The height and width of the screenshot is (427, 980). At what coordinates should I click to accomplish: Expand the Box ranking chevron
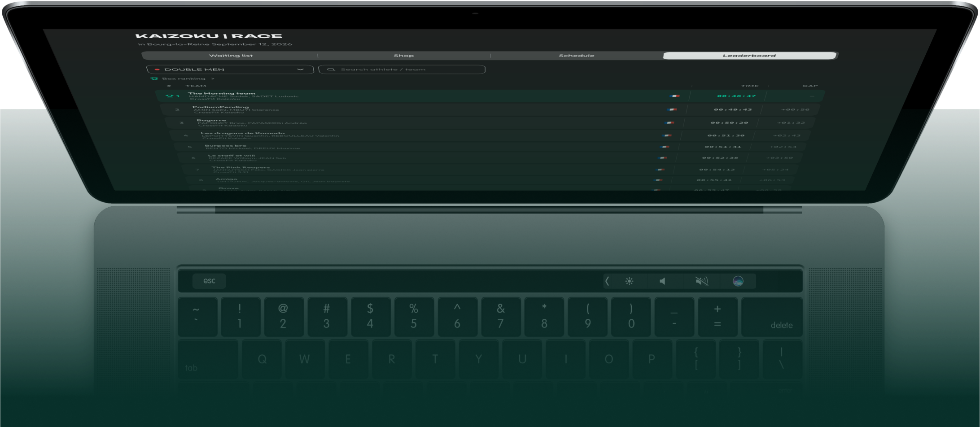[213, 78]
